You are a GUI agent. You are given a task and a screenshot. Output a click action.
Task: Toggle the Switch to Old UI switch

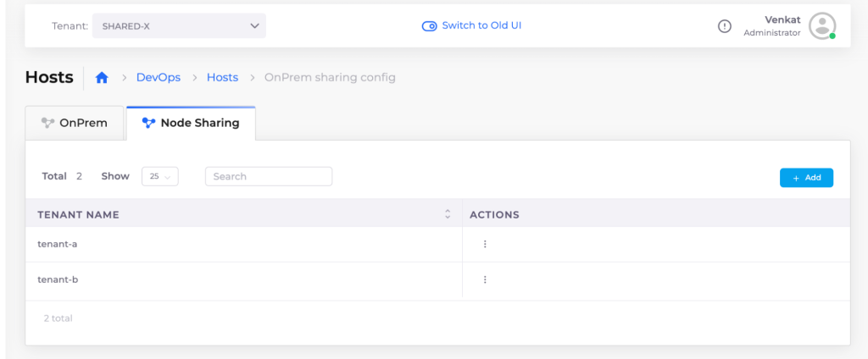tap(429, 25)
